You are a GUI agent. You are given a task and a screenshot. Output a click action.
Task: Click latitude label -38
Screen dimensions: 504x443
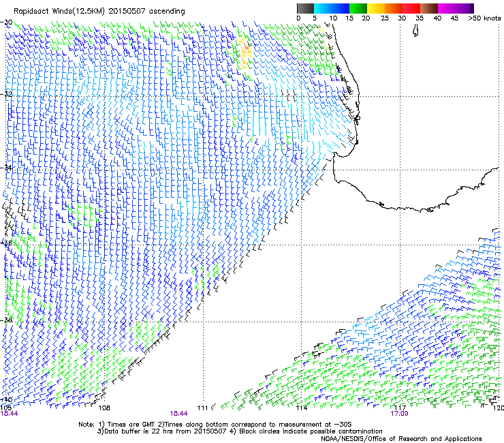[7, 320]
